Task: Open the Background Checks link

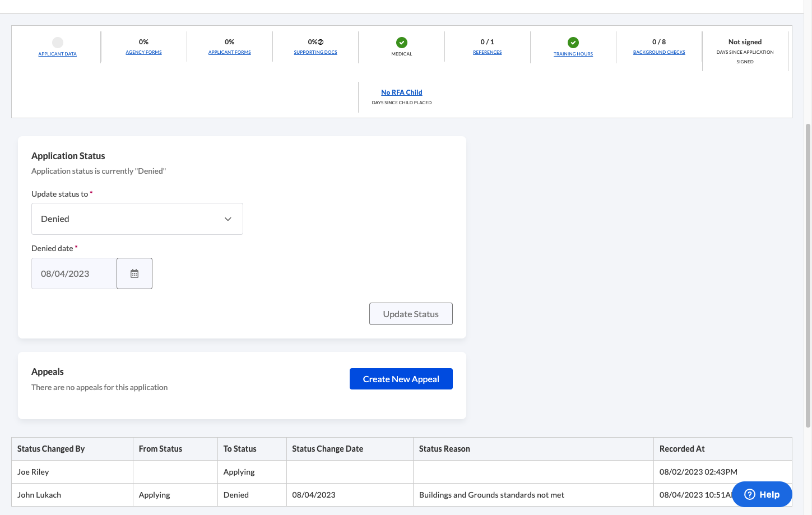Action: point(659,52)
